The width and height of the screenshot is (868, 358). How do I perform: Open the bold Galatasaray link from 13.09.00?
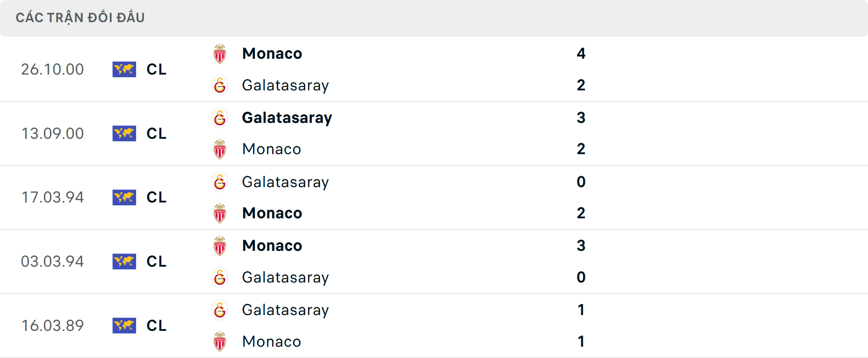(x=287, y=117)
